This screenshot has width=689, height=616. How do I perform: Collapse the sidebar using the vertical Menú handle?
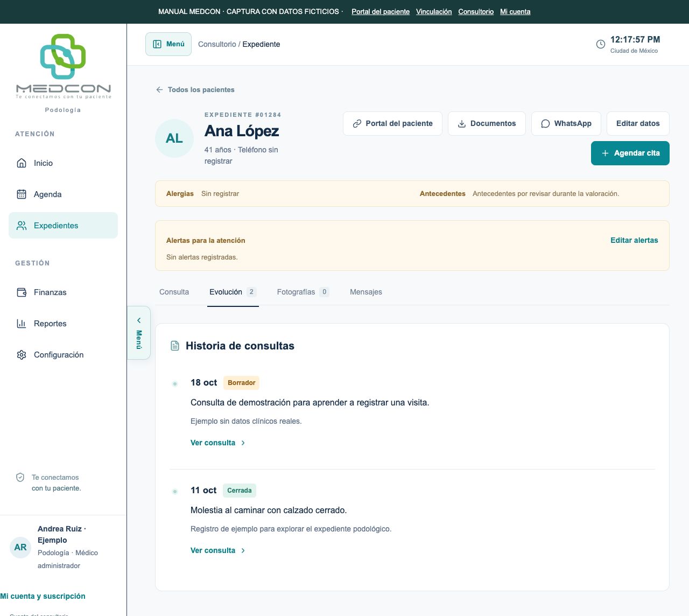[x=139, y=333]
